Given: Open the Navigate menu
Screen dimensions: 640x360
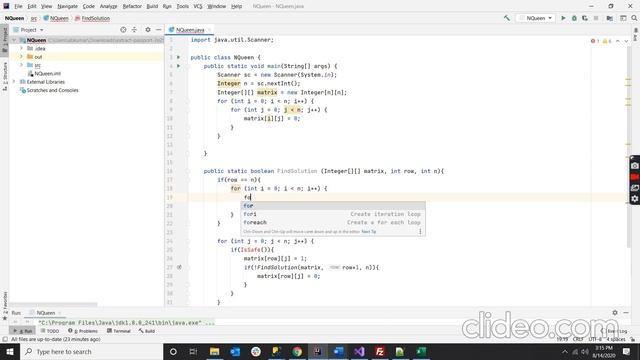Looking at the screenshot, I should point(67,6).
